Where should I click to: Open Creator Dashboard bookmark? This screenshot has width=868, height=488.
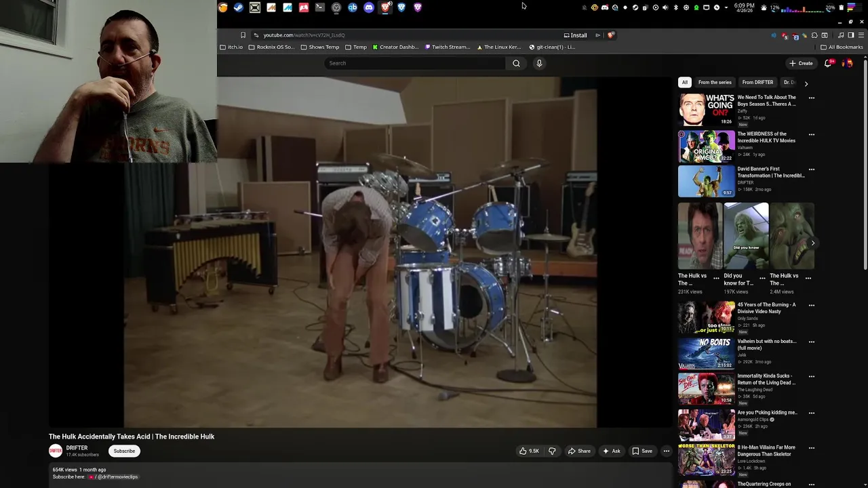coord(395,47)
